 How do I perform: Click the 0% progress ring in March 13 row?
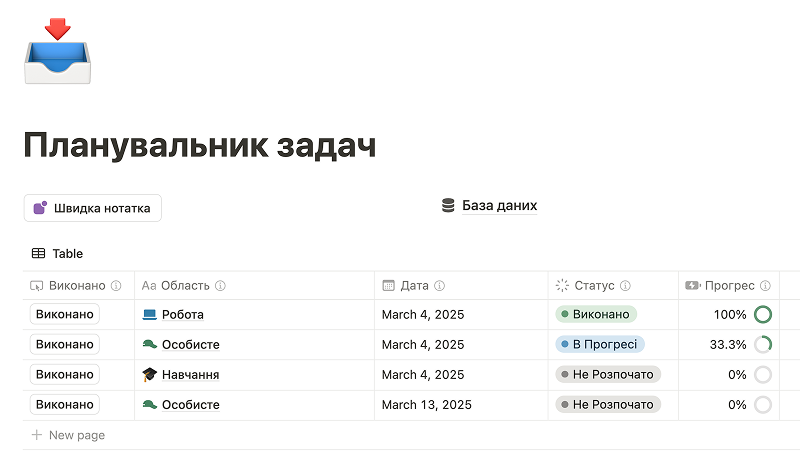(x=763, y=405)
